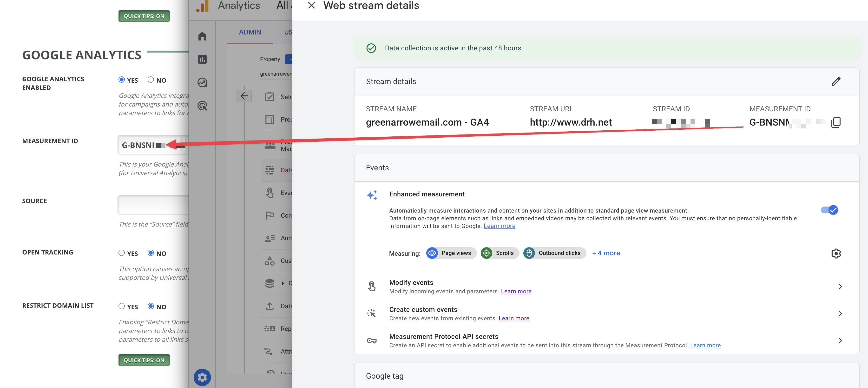
Task: Click the blue Admin gear button
Action: (202, 377)
